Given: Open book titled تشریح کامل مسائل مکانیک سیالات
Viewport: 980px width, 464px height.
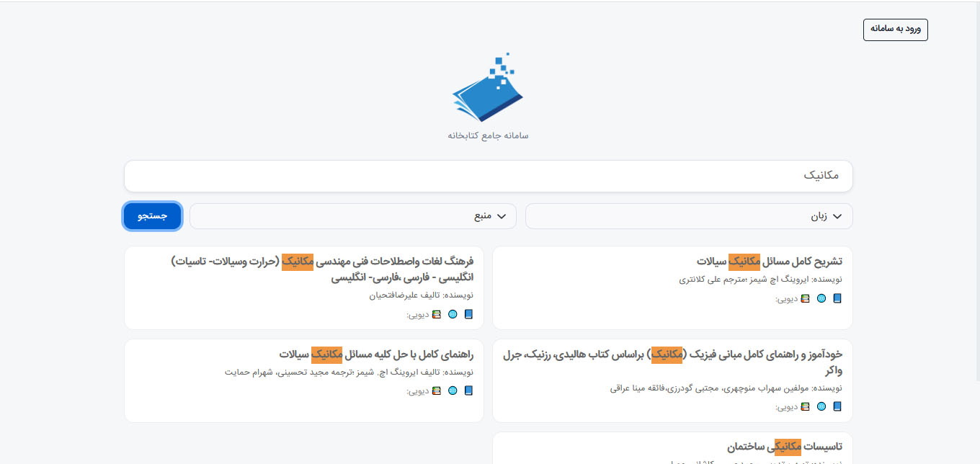Looking at the screenshot, I should click(x=769, y=261).
